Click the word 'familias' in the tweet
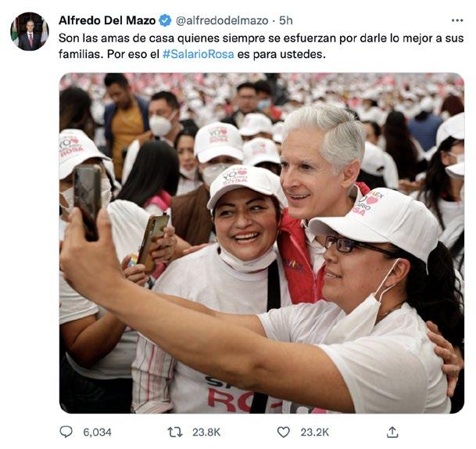 pyautogui.click(x=81, y=54)
